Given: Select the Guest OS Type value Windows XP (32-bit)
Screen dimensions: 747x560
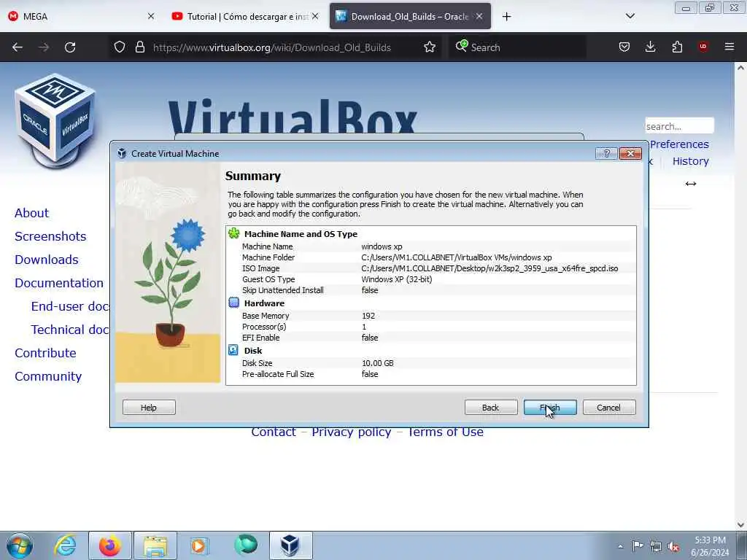Looking at the screenshot, I should click(x=396, y=279).
